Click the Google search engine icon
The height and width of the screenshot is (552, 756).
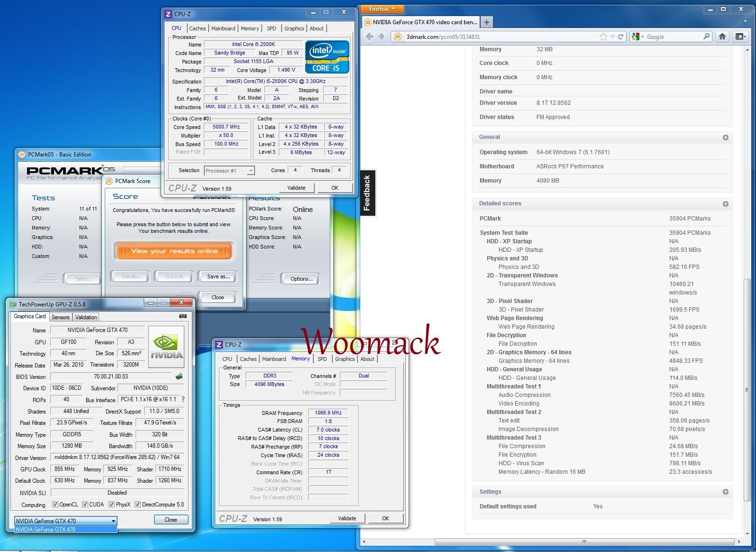coord(636,37)
